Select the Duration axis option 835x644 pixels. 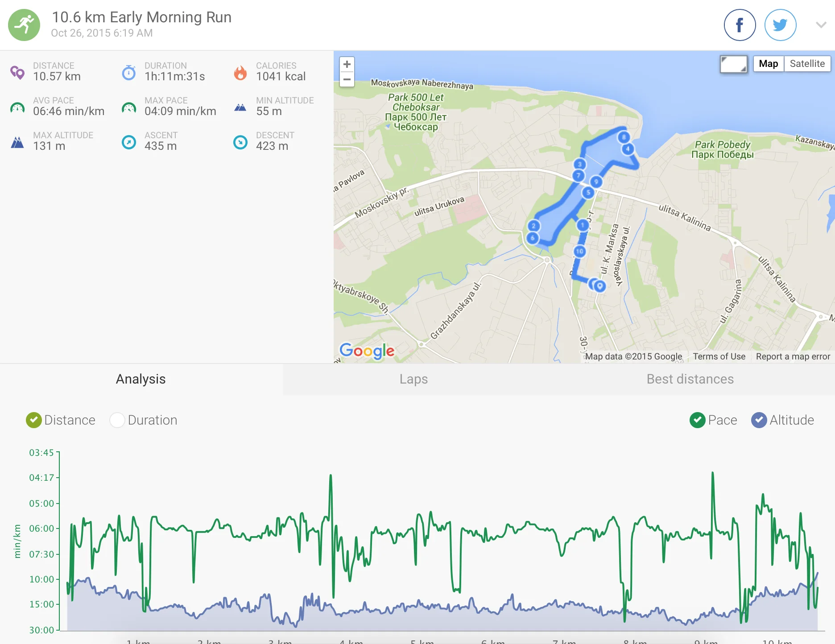117,420
